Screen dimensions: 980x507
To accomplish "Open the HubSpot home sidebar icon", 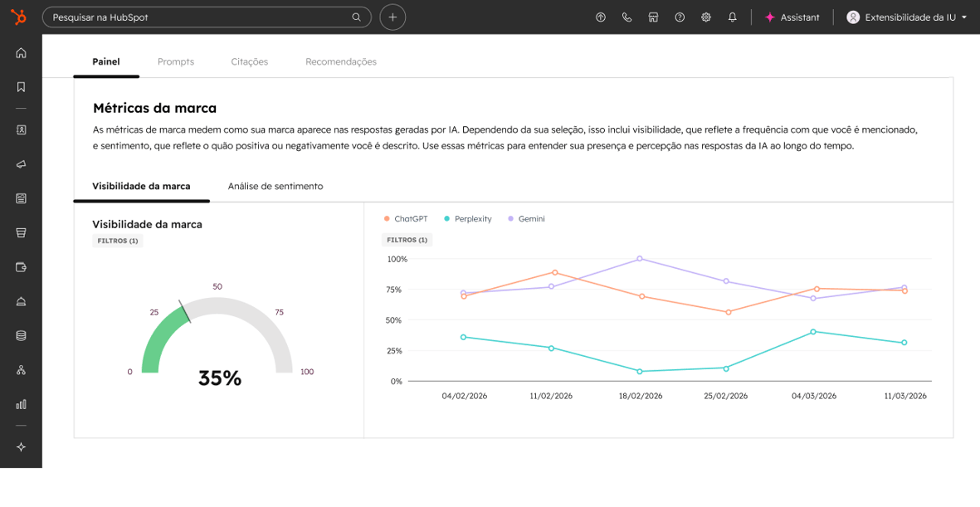I will [21, 52].
